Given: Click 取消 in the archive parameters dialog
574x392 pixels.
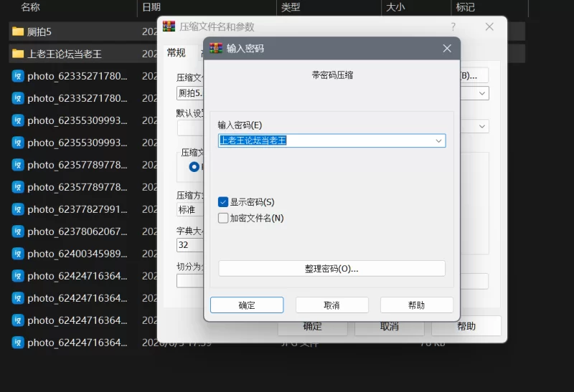Looking at the screenshot, I should tap(389, 327).
